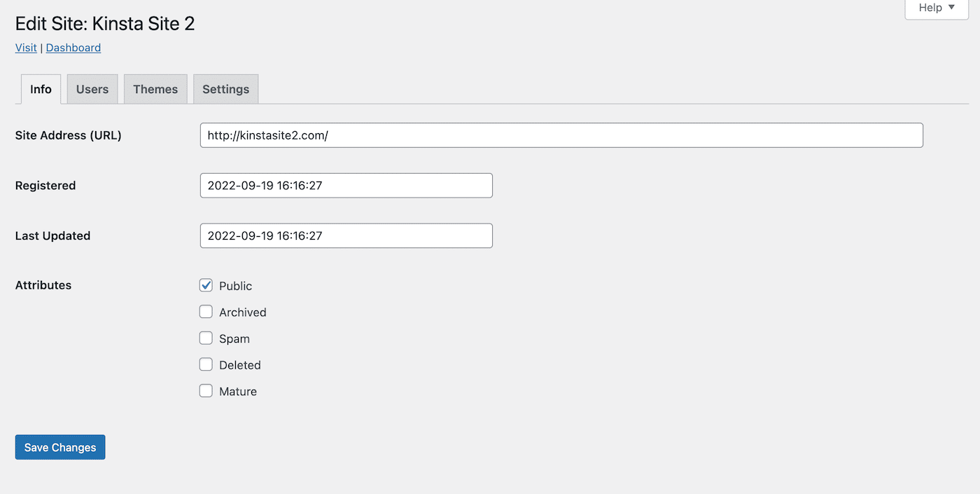Select the Info tab
This screenshot has height=494, width=980.
(41, 89)
